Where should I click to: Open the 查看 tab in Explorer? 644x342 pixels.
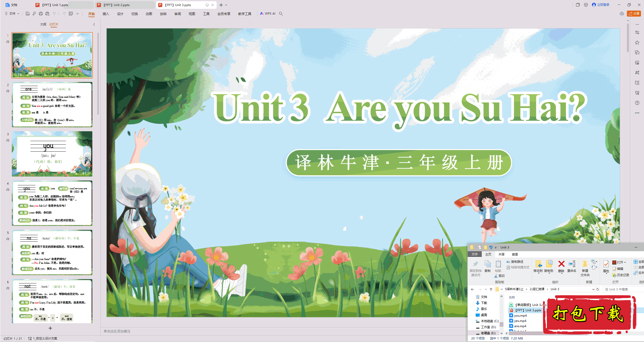[x=515, y=254]
